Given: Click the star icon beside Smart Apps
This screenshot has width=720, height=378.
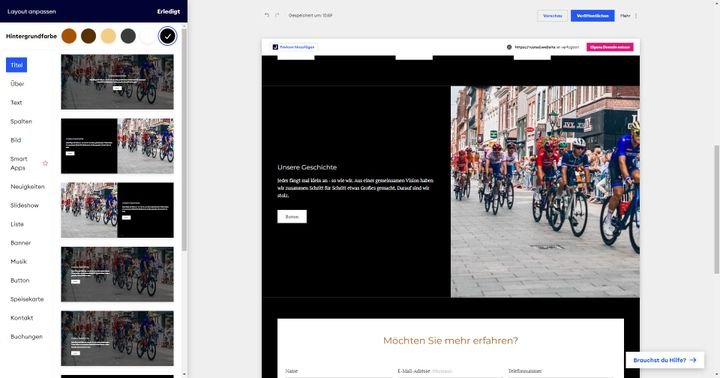Looking at the screenshot, I should pyautogui.click(x=45, y=163).
